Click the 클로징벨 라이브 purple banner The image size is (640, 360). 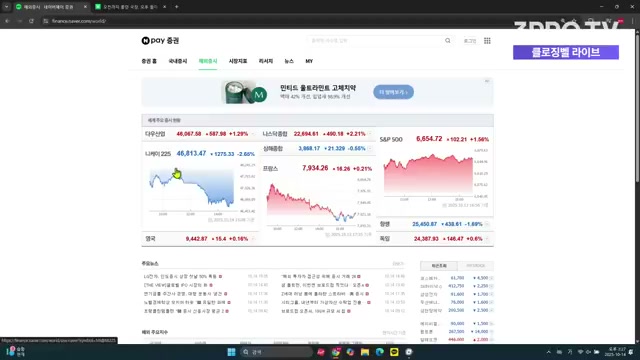tap(566, 52)
